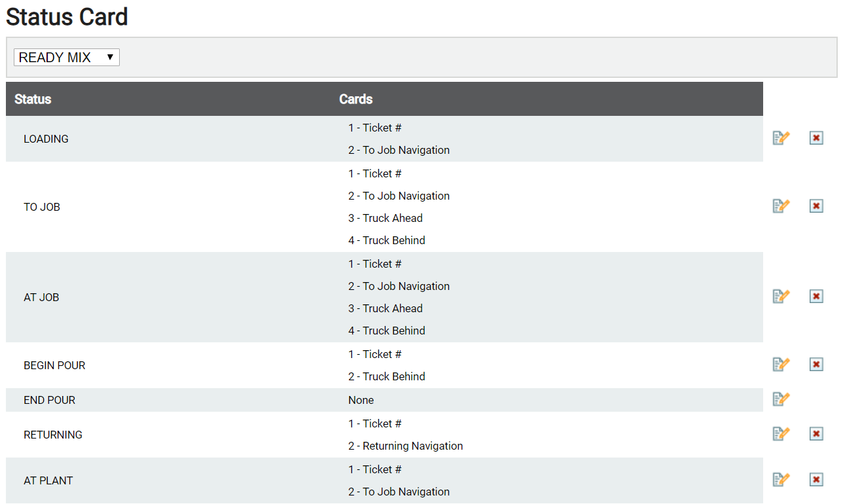Edit the AT PLANT status row

[781, 480]
